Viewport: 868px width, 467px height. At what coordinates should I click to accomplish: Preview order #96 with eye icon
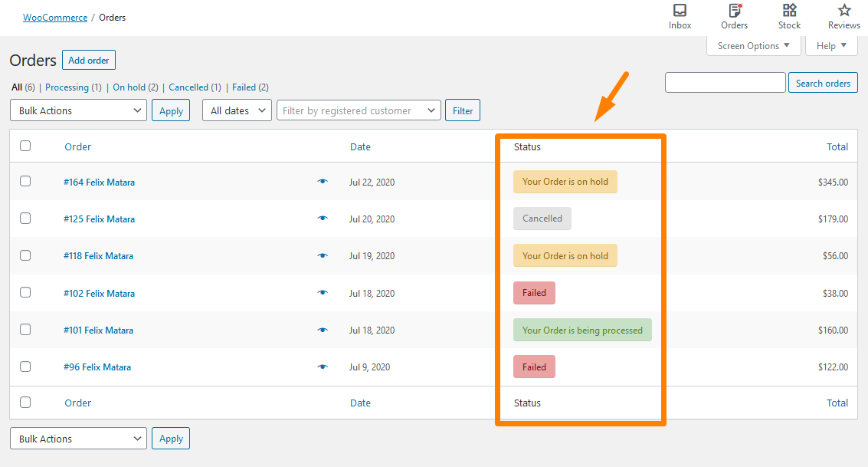[323, 367]
